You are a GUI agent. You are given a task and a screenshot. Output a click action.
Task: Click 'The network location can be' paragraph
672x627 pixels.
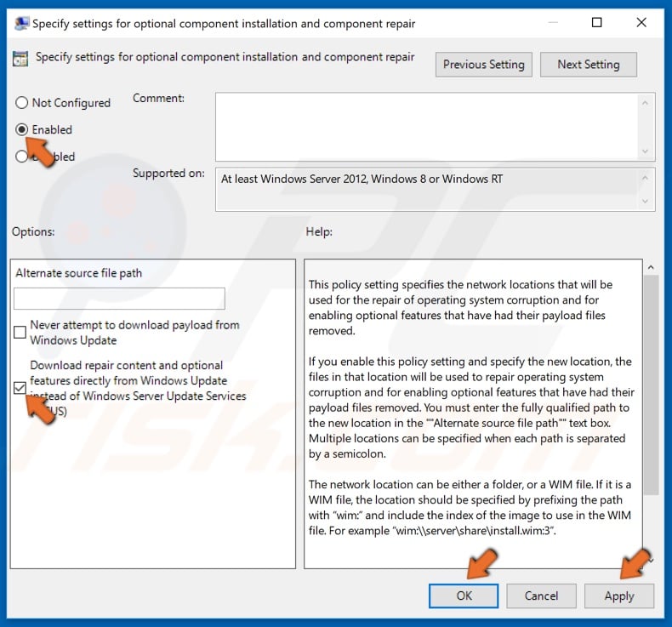[470, 507]
